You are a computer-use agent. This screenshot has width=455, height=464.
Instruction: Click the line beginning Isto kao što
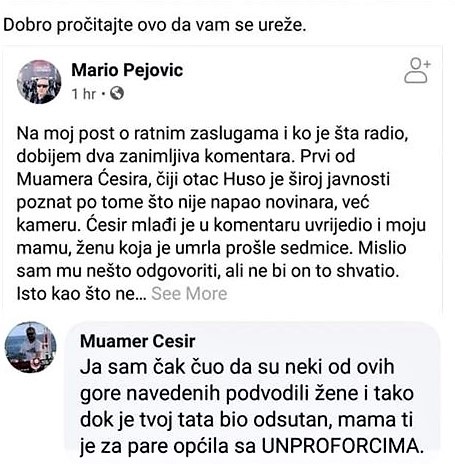pyautogui.click(x=81, y=294)
